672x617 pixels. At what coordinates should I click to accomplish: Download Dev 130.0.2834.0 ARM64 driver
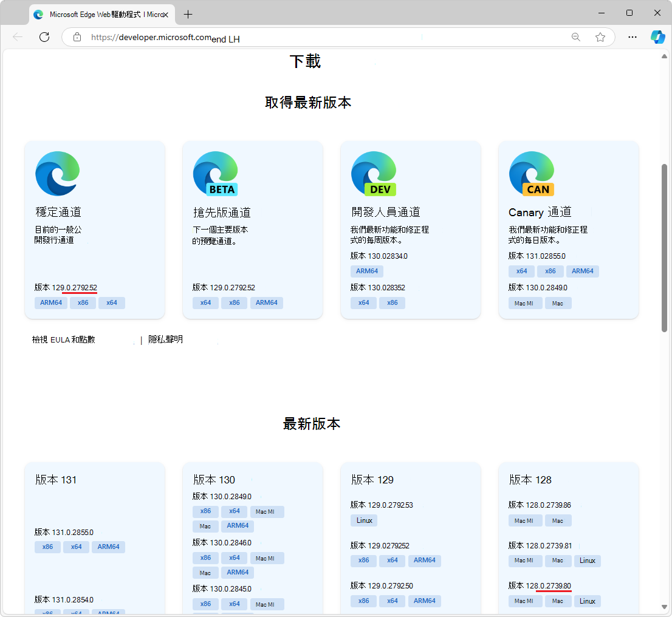pos(367,271)
